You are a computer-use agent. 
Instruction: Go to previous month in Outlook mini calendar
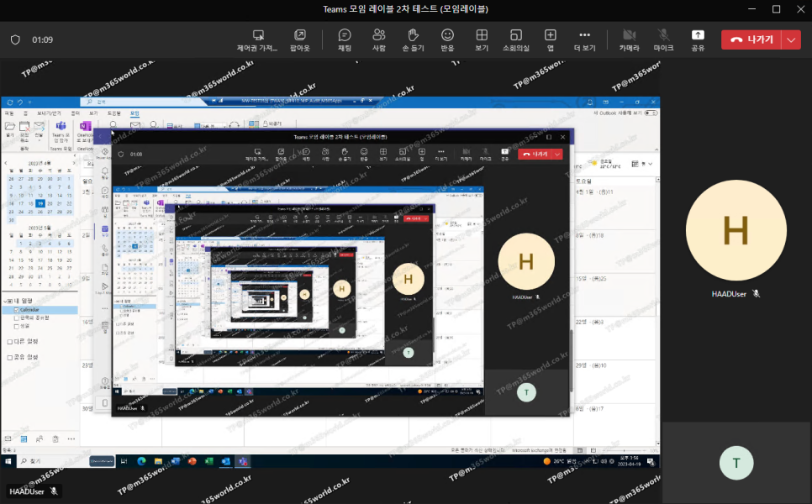pyautogui.click(x=6, y=163)
